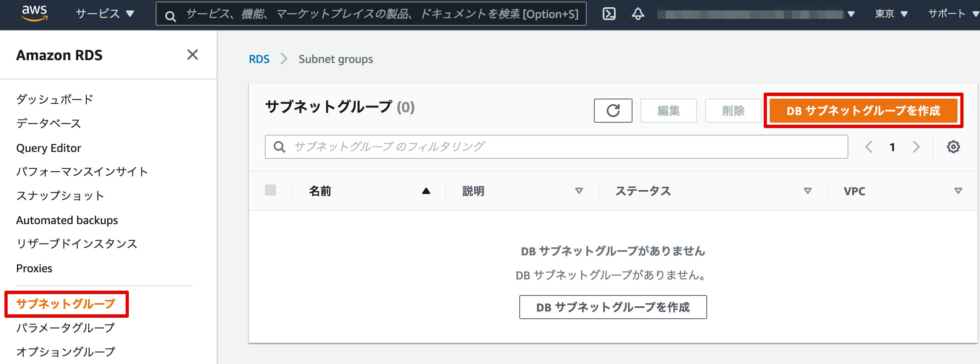Open パフォーマンスインサイト in sidebar

coord(82,172)
